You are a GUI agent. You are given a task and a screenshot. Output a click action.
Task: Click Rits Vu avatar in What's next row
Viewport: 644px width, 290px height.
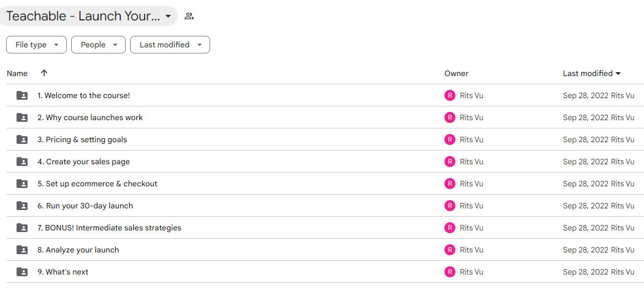pos(450,272)
